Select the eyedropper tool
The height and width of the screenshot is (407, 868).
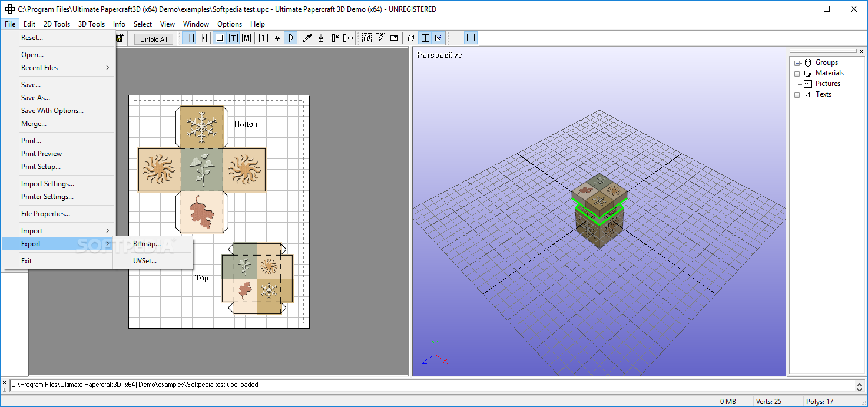307,38
